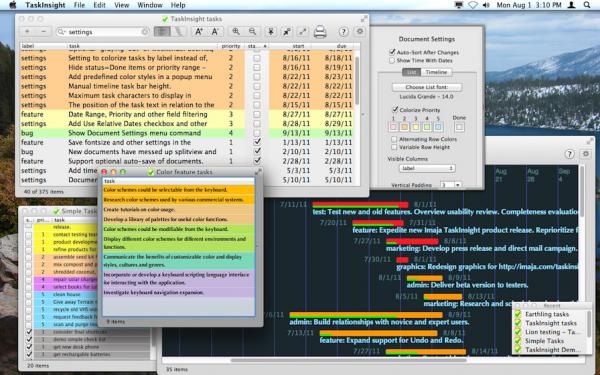Select Earthling tasks in Recent list
The width and height of the screenshot is (600, 375).
coord(546,314)
